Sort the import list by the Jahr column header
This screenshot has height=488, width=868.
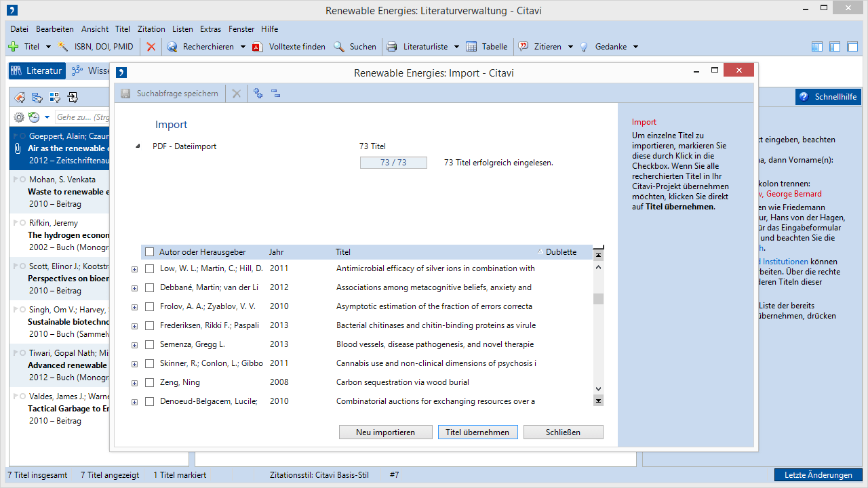pos(277,252)
